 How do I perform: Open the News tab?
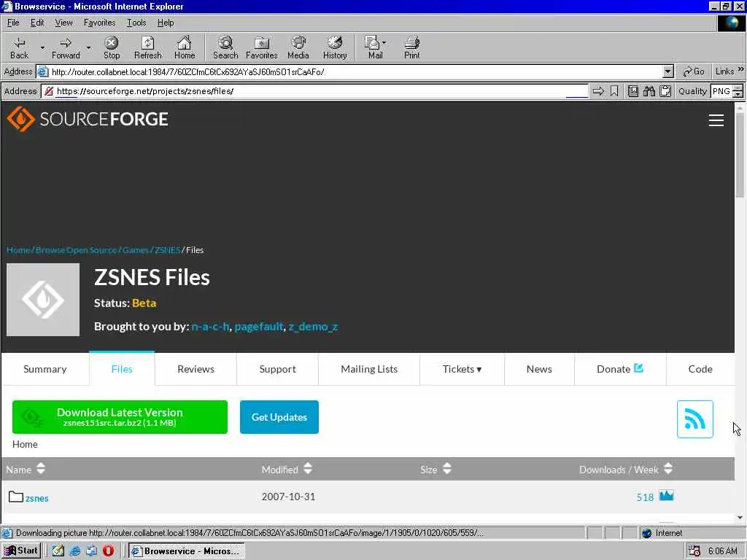(x=539, y=369)
